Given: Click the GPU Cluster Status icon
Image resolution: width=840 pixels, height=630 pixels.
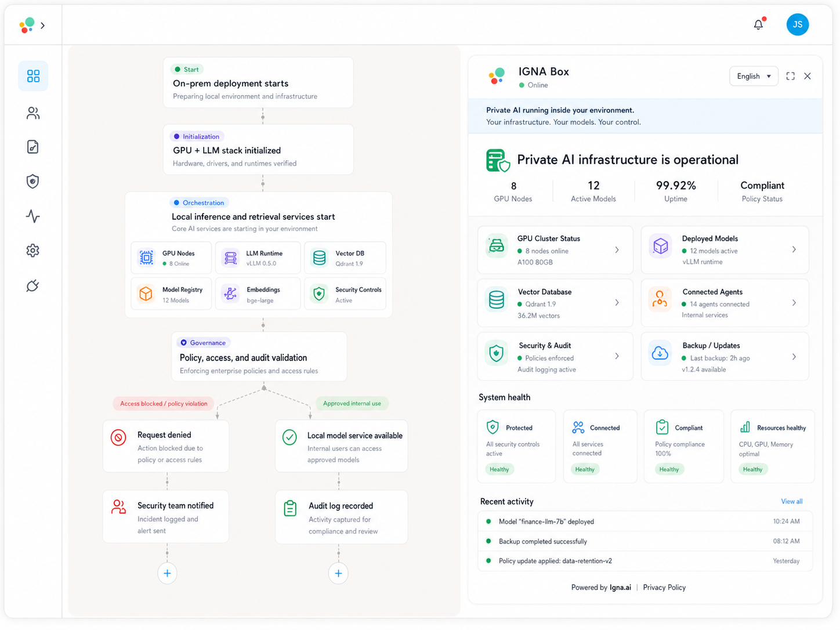Looking at the screenshot, I should (497, 247).
